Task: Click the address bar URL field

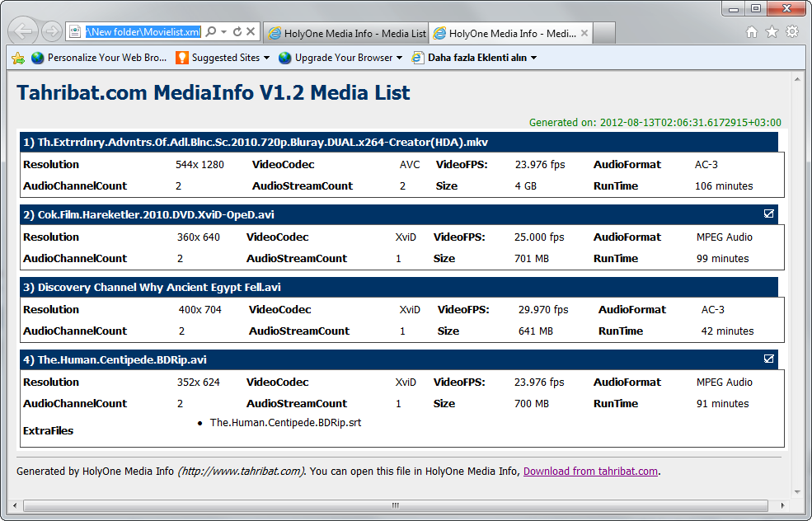Action: pos(142,32)
